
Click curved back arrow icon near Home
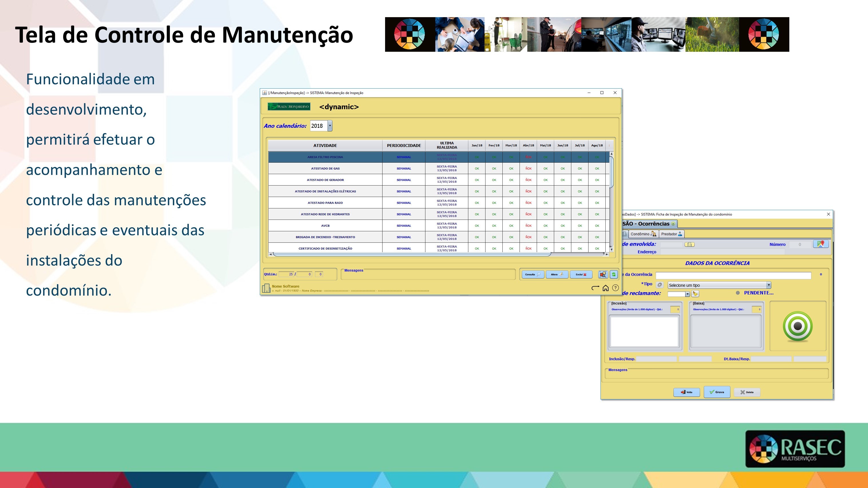595,288
